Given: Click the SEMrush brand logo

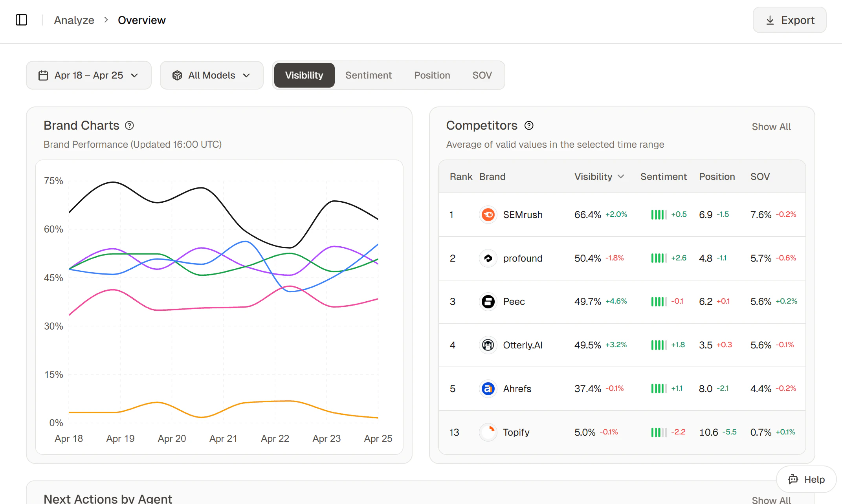Looking at the screenshot, I should click(488, 214).
